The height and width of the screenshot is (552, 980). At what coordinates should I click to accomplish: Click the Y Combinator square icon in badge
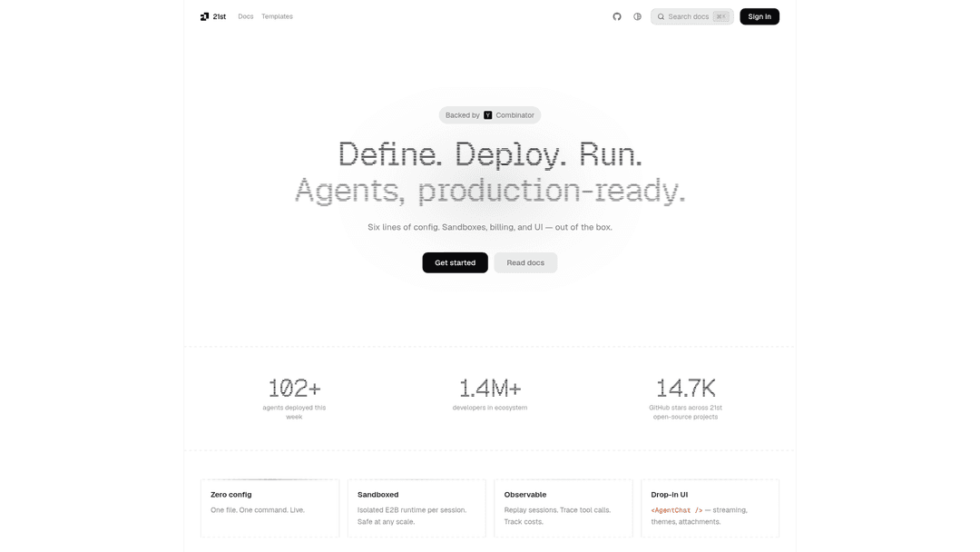pos(487,114)
